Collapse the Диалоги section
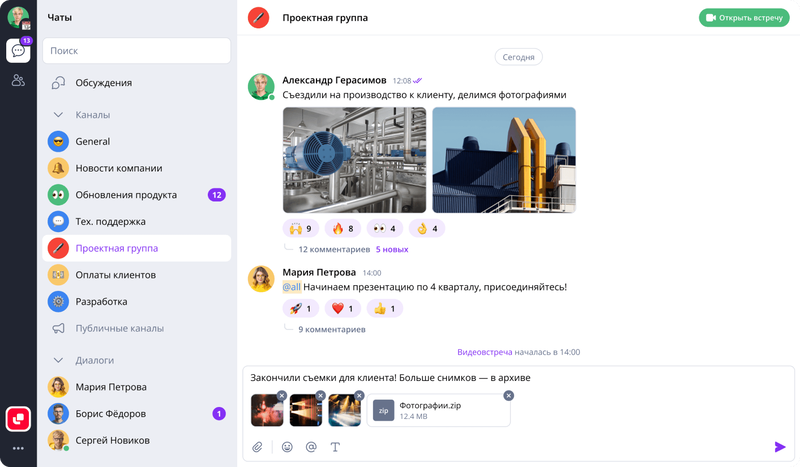Screen dimensions: 800x467 pyautogui.click(x=58, y=360)
